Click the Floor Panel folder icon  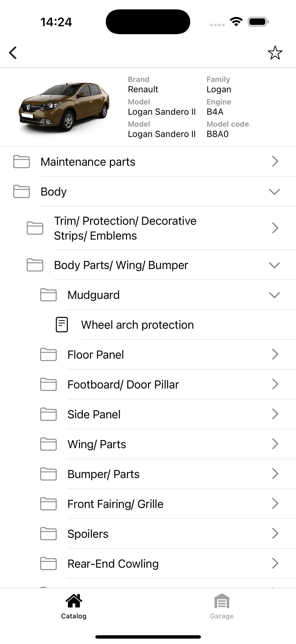48,355
